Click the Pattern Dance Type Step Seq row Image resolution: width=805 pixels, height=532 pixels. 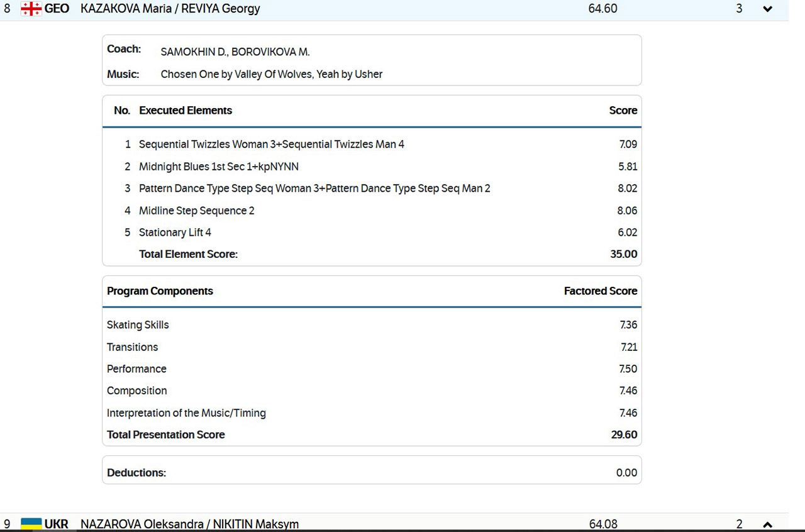[x=314, y=189]
